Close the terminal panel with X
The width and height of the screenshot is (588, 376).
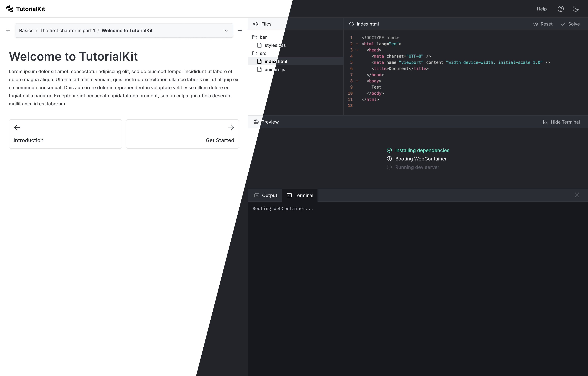[577, 195]
